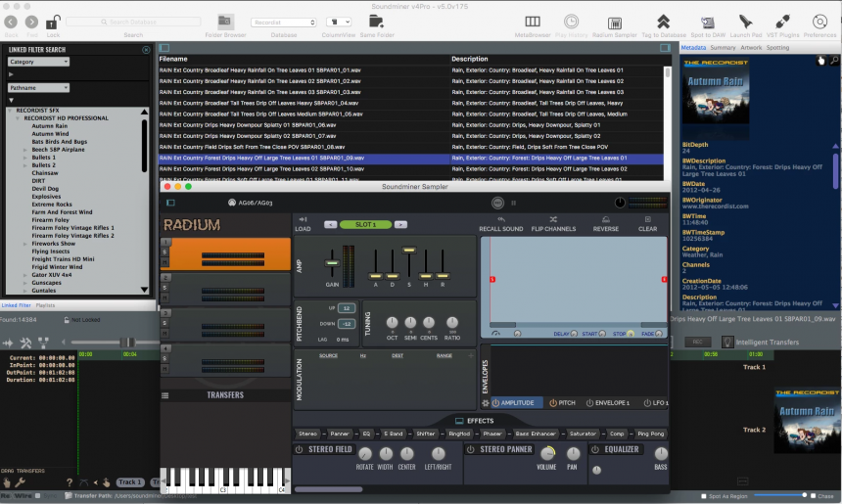Switch to the Spotting tab

click(777, 48)
